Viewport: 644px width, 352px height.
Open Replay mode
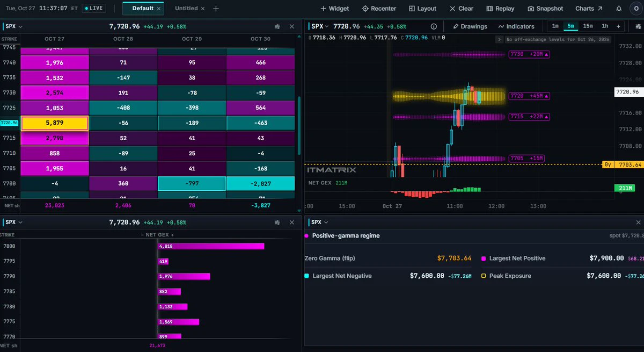click(500, 9)
